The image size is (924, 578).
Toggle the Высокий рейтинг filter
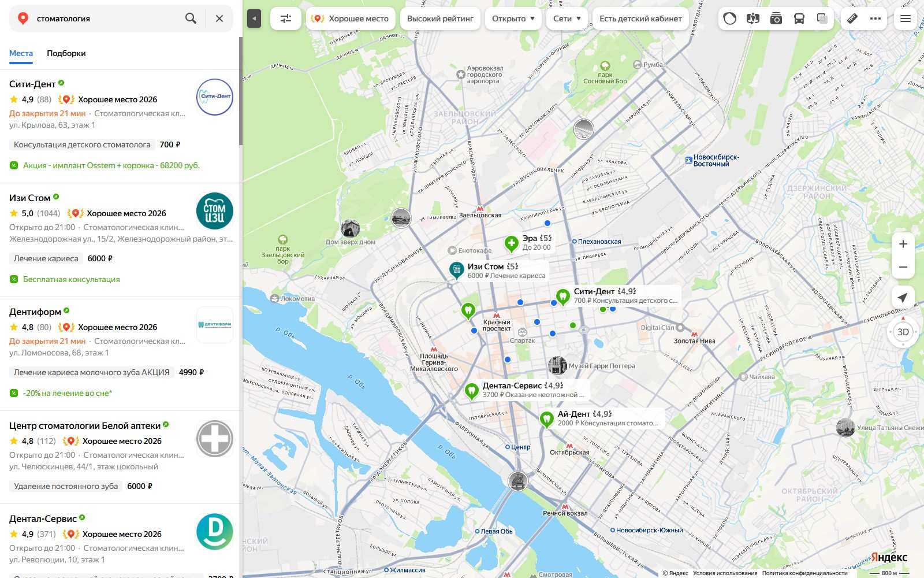(x=440, y=18)
